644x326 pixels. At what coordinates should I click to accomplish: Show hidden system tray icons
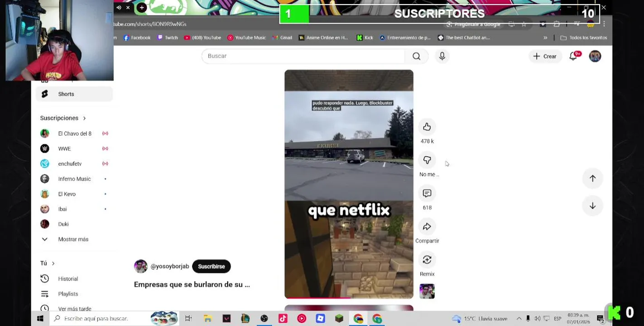pos(519,319)
